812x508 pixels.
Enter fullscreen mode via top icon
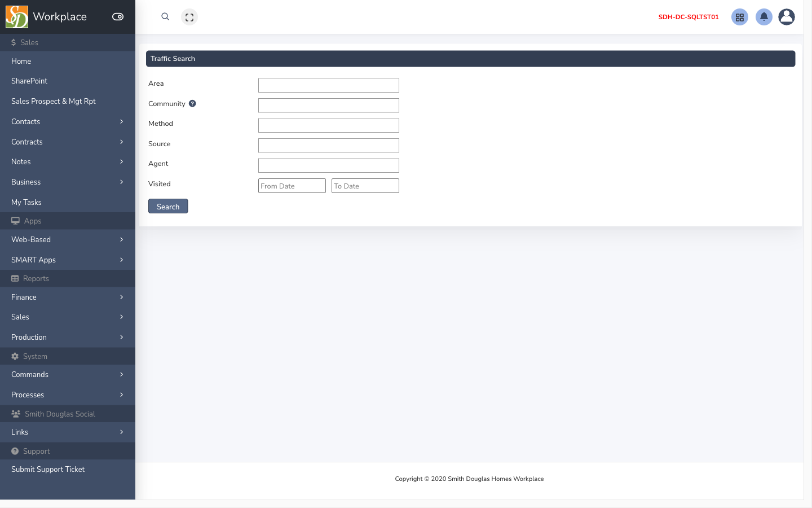tap(189, 17)
